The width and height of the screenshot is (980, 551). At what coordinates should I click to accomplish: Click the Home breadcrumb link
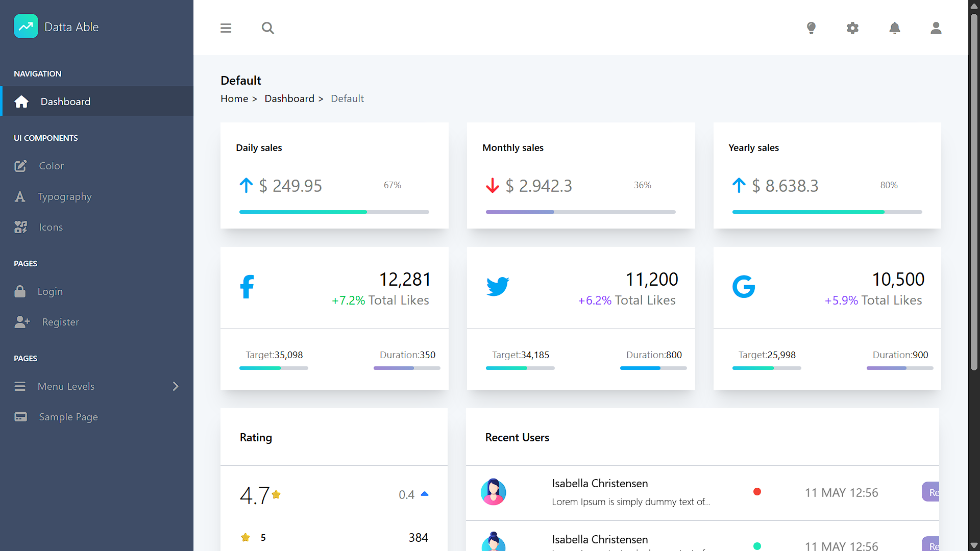(x=234, y=98)
